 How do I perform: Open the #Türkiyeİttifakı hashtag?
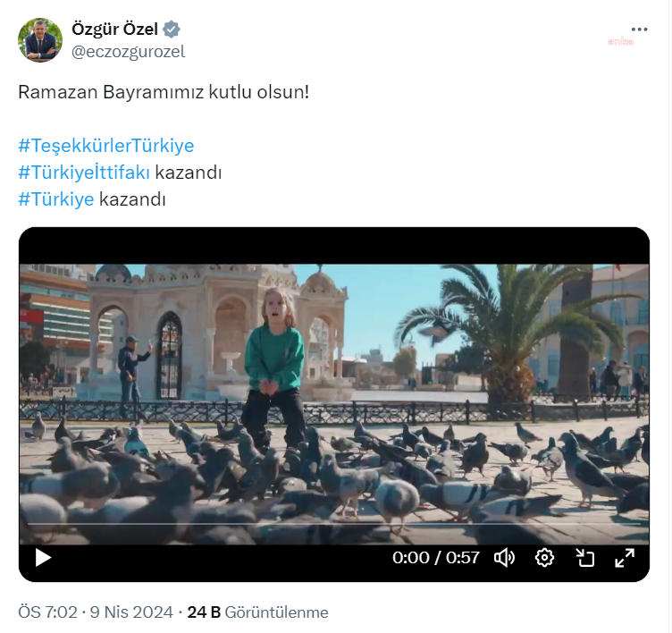click(84, 173)
